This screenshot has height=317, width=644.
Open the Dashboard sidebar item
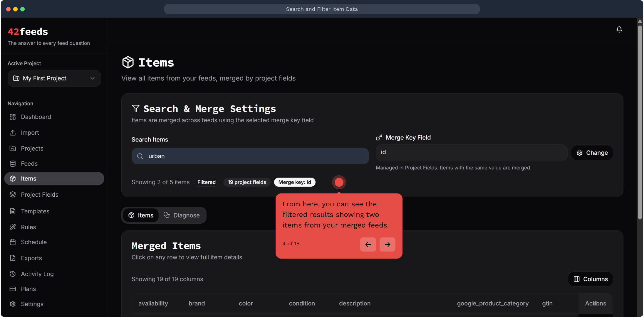coord(36,117)
